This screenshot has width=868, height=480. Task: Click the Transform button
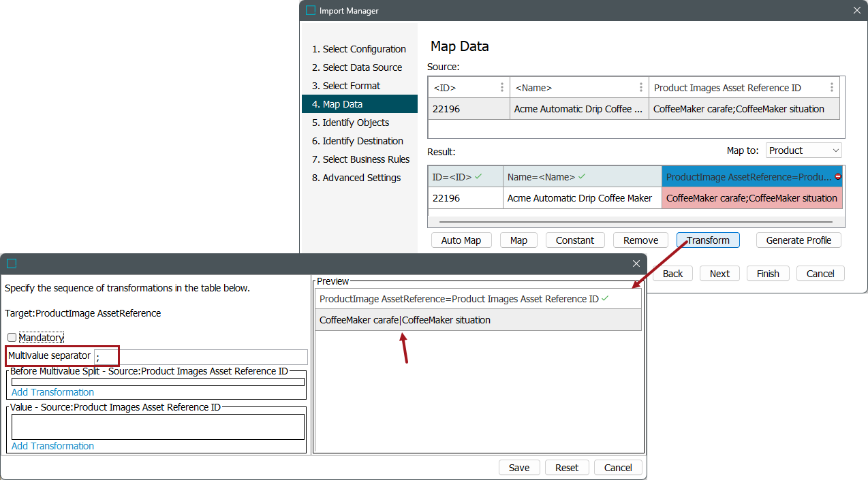point(708,240)
